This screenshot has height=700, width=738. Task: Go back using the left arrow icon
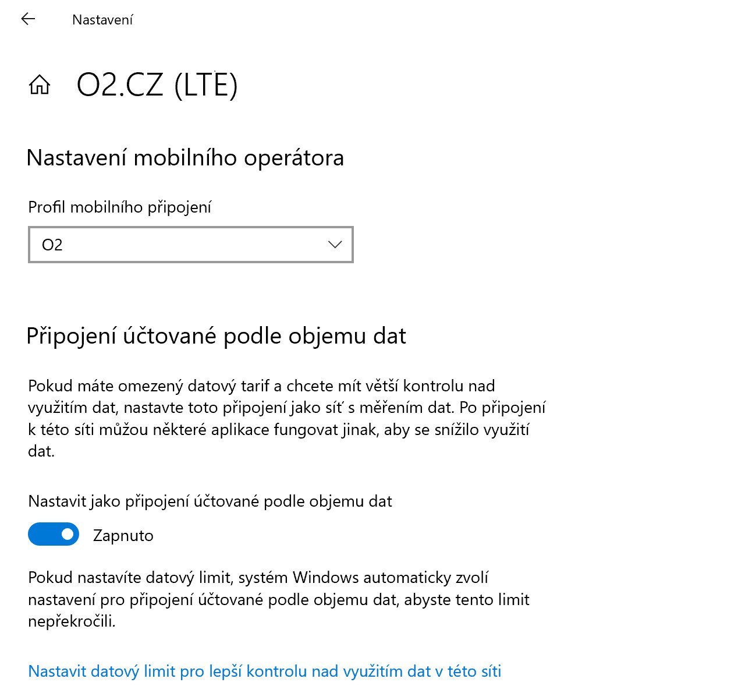[28, 19]
